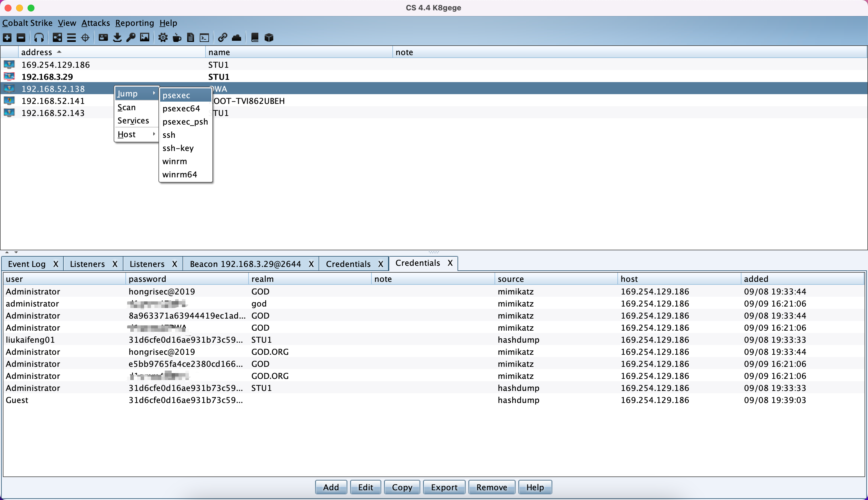
Task: Open the Reporting menu
Action: pyautogui.click(x=135, y=23)
